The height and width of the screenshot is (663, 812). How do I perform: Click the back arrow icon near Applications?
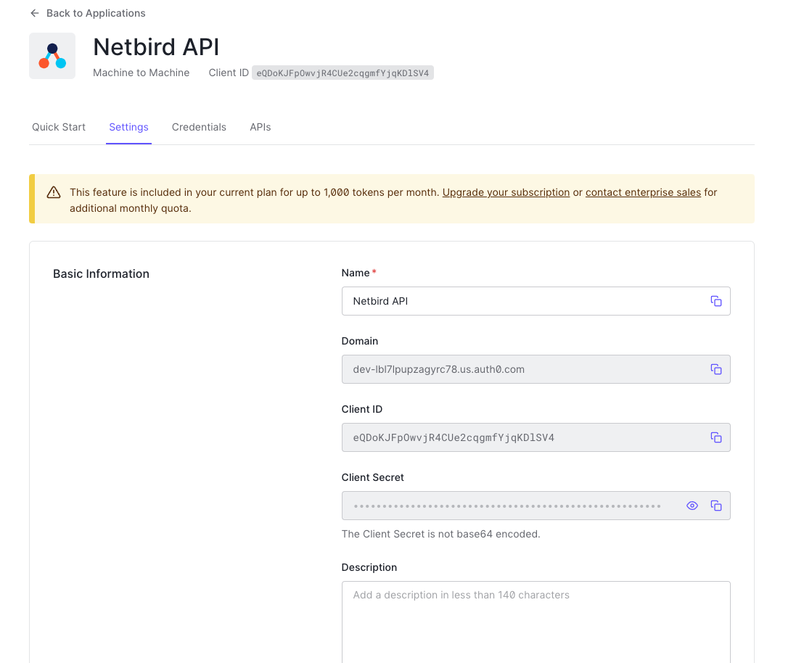click(x=34, y=13)
